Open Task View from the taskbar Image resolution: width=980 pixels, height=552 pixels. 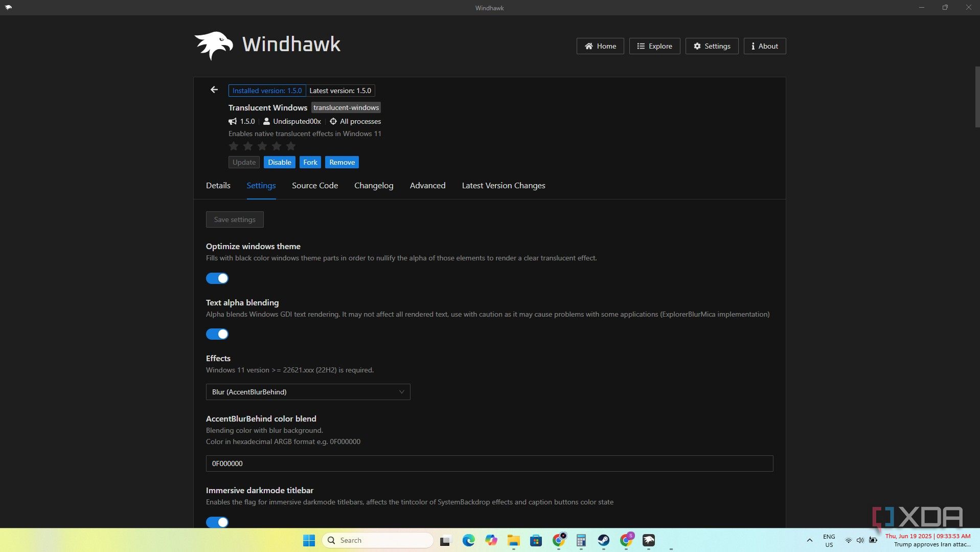(446, 540)
